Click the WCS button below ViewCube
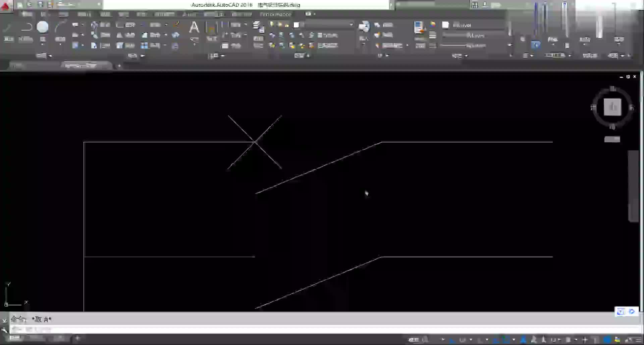 (x=612, y=139)
